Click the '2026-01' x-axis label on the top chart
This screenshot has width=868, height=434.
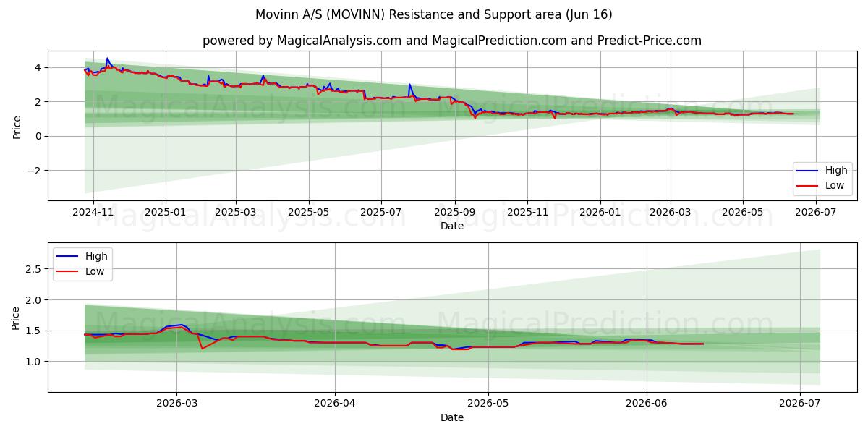click(600, 212)
